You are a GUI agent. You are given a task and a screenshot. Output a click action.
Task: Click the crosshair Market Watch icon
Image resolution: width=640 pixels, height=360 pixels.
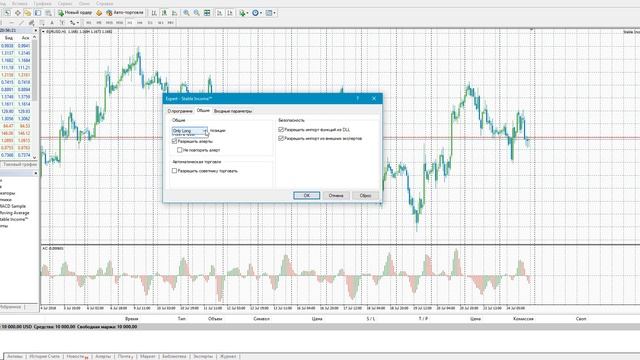point(18,13)
